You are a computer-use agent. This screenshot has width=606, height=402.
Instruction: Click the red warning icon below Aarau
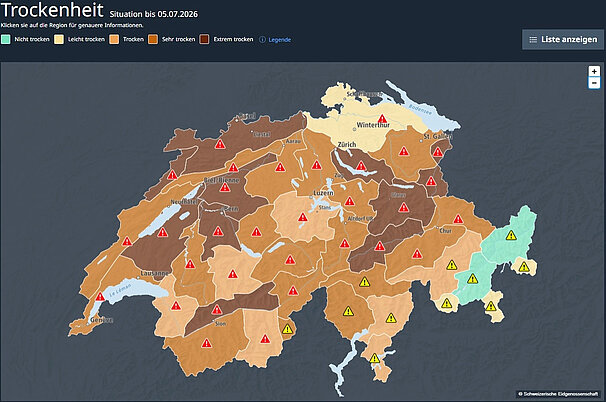point(280,167)
